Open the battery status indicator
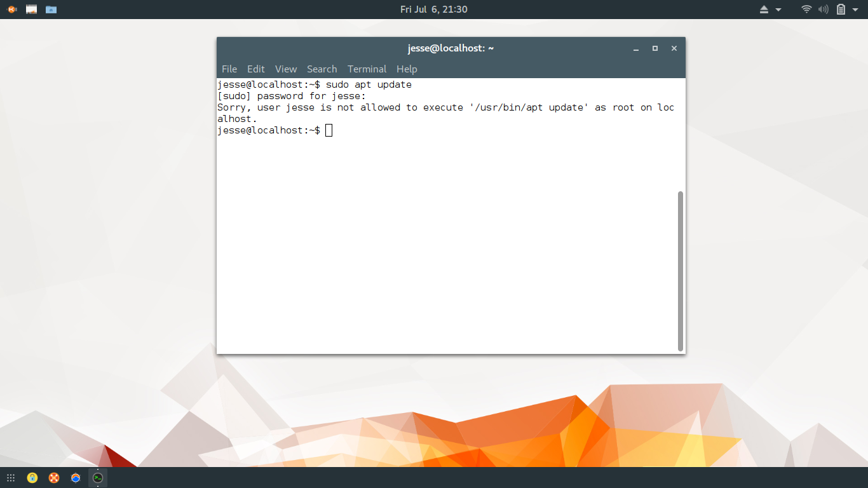The height and width of the screenshot is (488, 868). pos(841,10)
